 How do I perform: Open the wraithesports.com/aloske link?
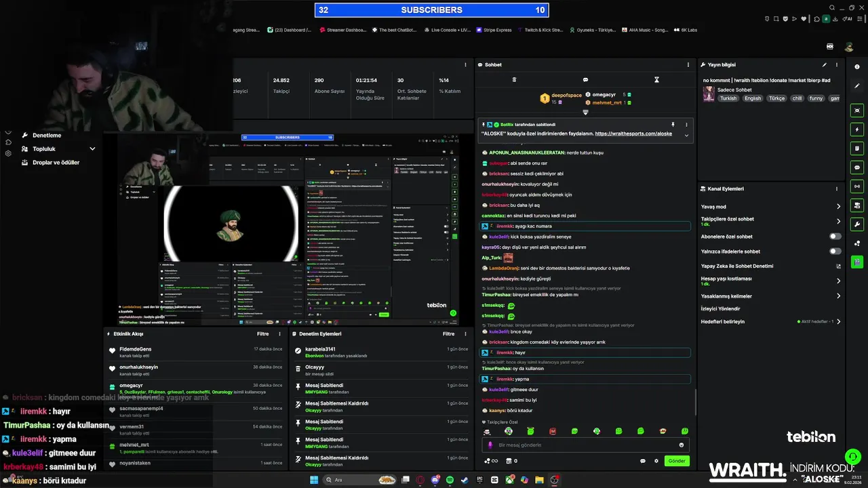633,134
